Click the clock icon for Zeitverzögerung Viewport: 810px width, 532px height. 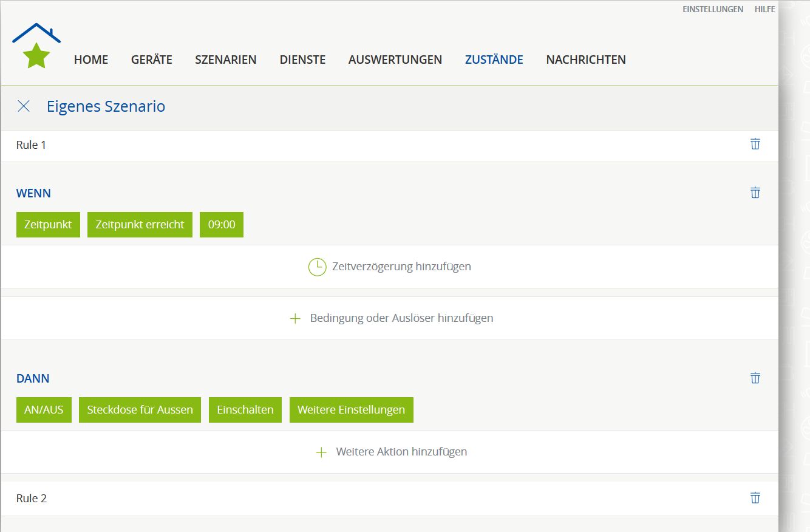[x=317, y=267]
